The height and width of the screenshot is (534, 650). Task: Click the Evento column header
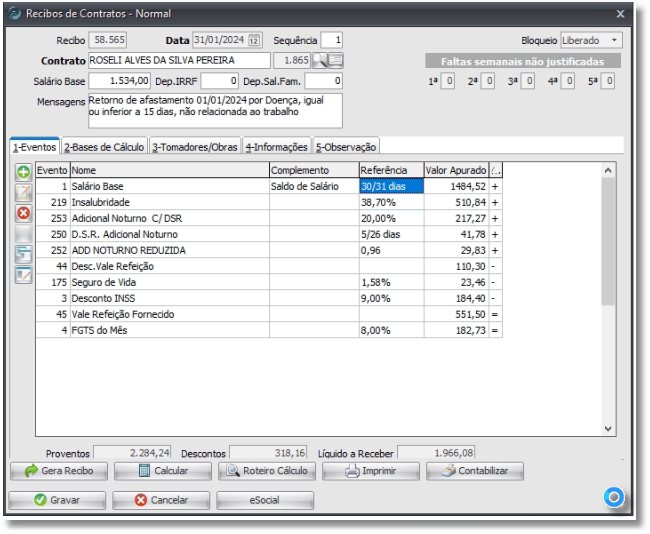click(x=53, y=170)
